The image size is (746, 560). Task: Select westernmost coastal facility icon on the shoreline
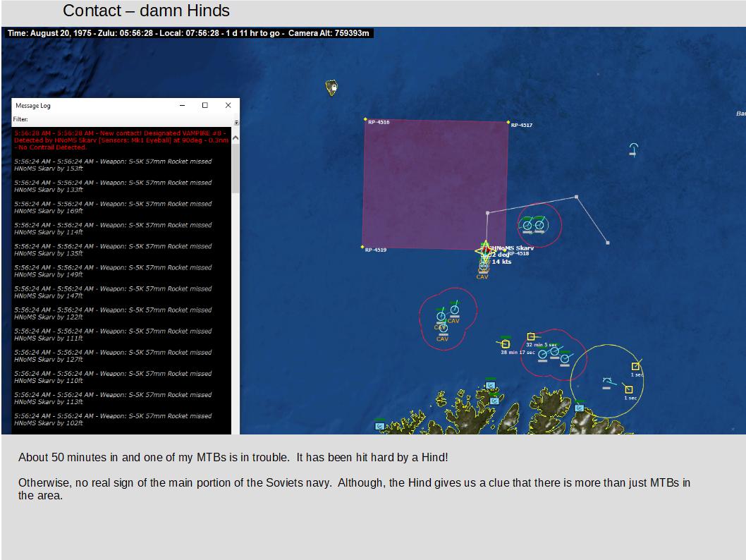379,426
